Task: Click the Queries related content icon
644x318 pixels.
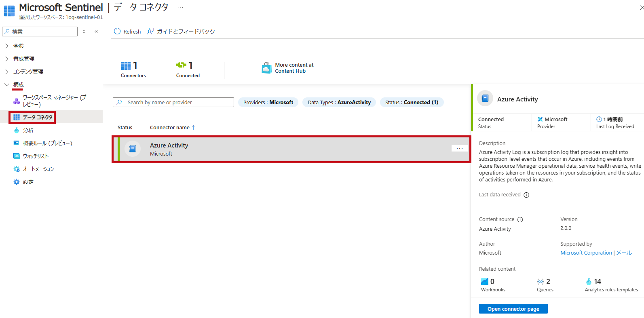Action: point(541,282)
